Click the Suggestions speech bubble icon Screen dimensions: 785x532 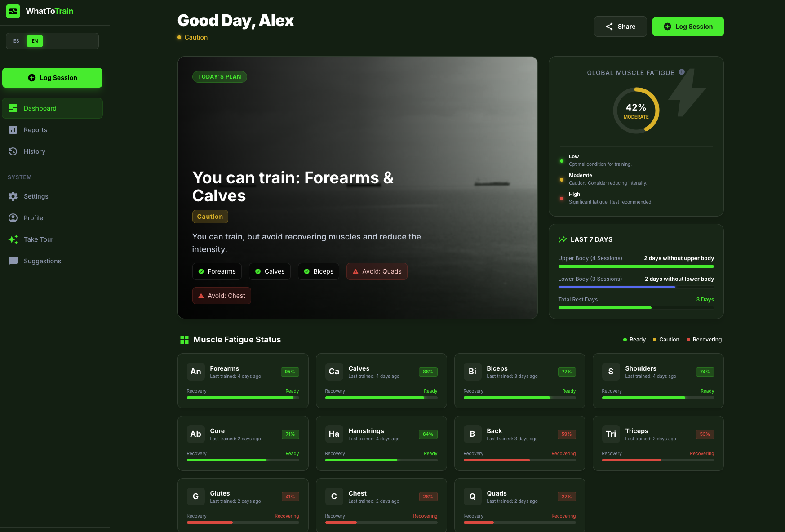(13, 261)
